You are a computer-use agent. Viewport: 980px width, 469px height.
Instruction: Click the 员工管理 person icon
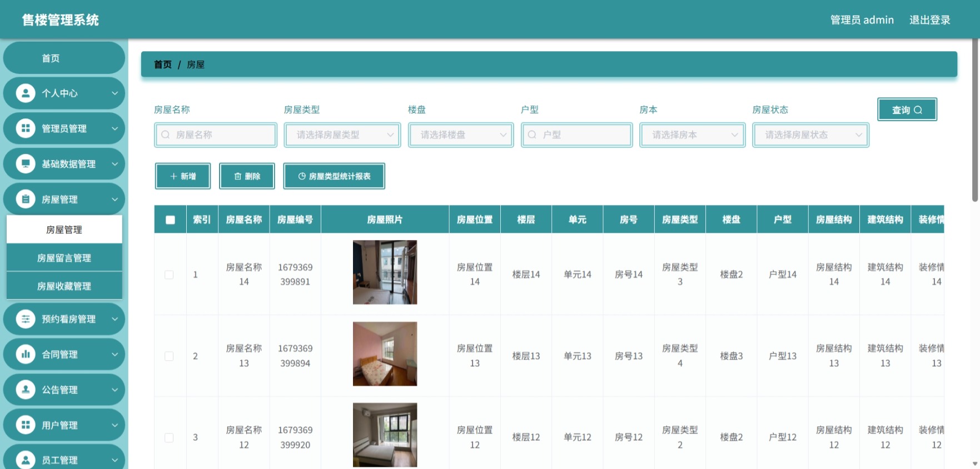tap(26, 460)
